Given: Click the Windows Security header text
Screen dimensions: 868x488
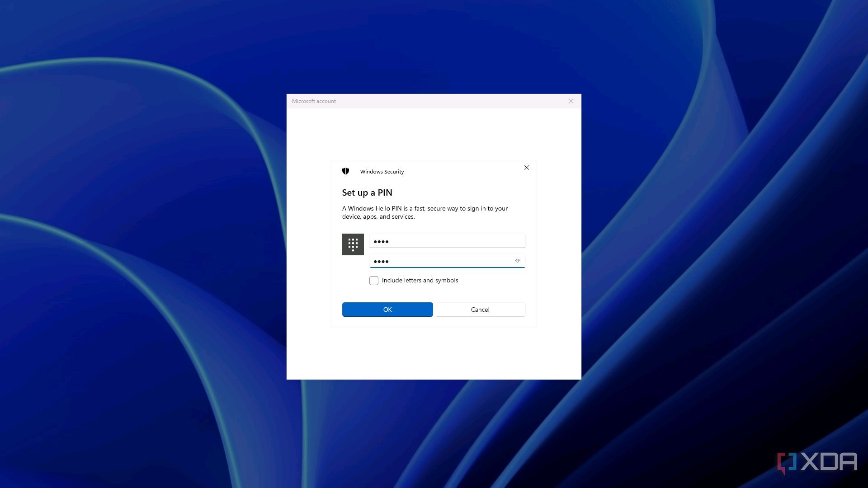Looking at the screenshot, I should (x=382, y=171).
